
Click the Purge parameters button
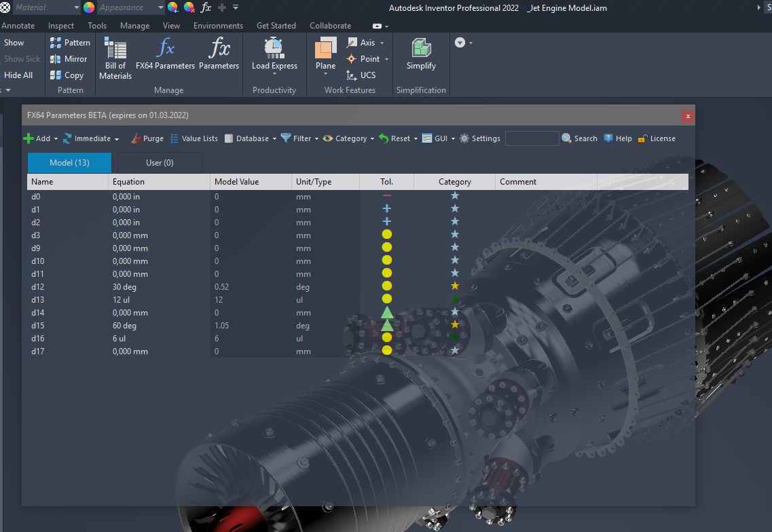click(x=147, y=139)
